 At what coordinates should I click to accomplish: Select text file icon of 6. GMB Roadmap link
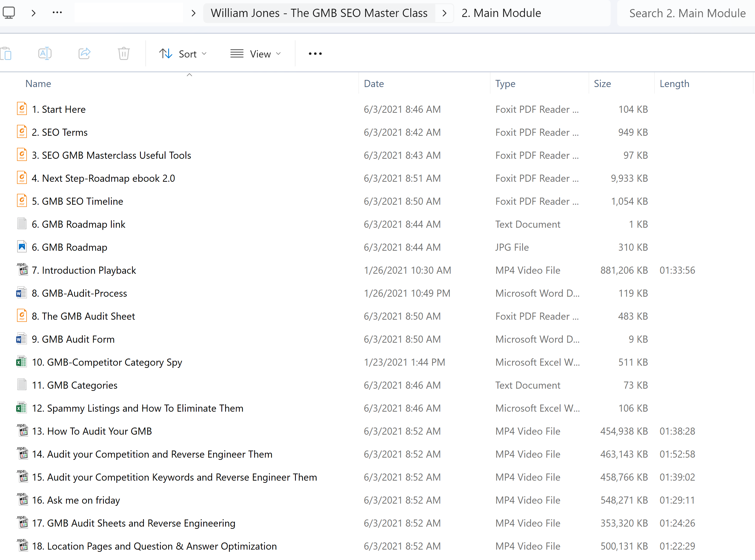click(22, 224)
